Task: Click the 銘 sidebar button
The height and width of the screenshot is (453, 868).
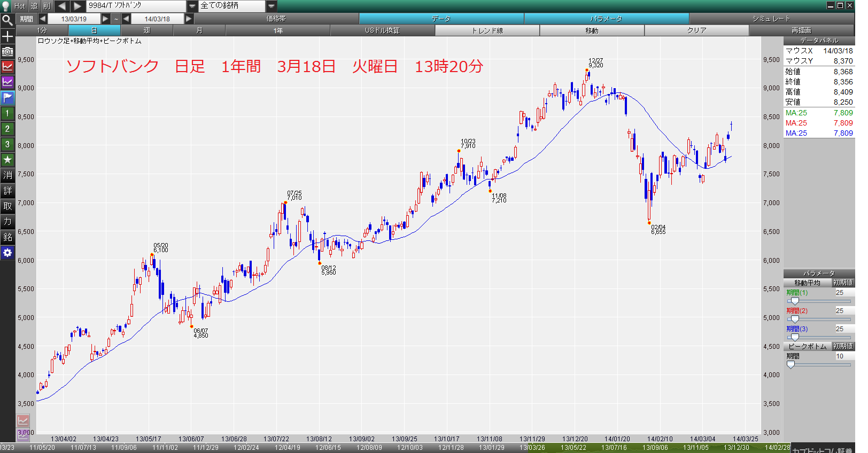Action: click(7, 237)
